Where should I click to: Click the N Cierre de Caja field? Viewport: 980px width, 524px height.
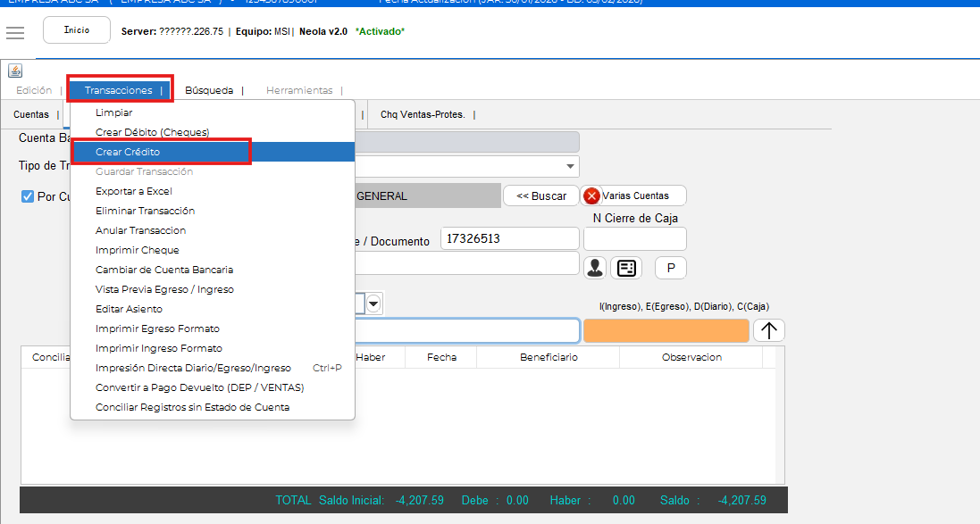point(634,238)
